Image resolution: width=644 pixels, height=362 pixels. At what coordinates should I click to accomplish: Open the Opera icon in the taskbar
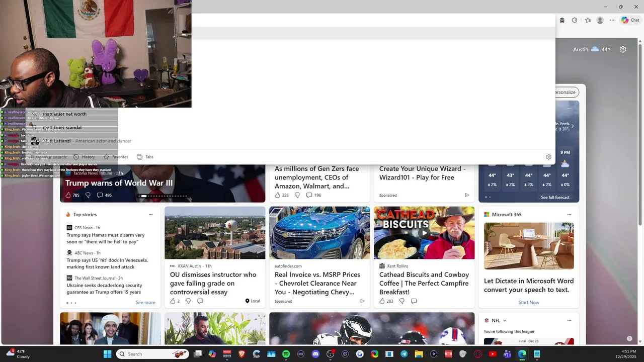[x=478, y=354]
